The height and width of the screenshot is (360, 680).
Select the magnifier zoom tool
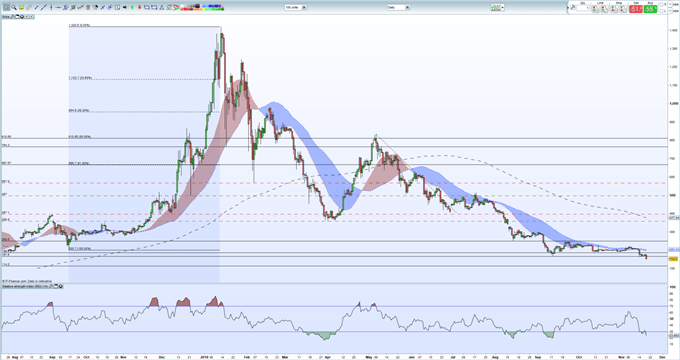14,7
